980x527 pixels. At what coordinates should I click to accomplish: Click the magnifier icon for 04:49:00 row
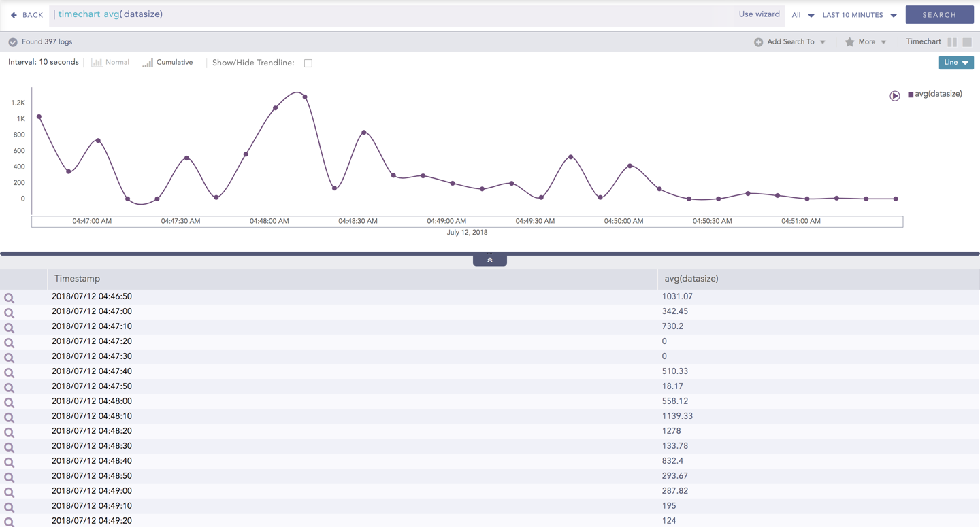click(x=9, y=492)
